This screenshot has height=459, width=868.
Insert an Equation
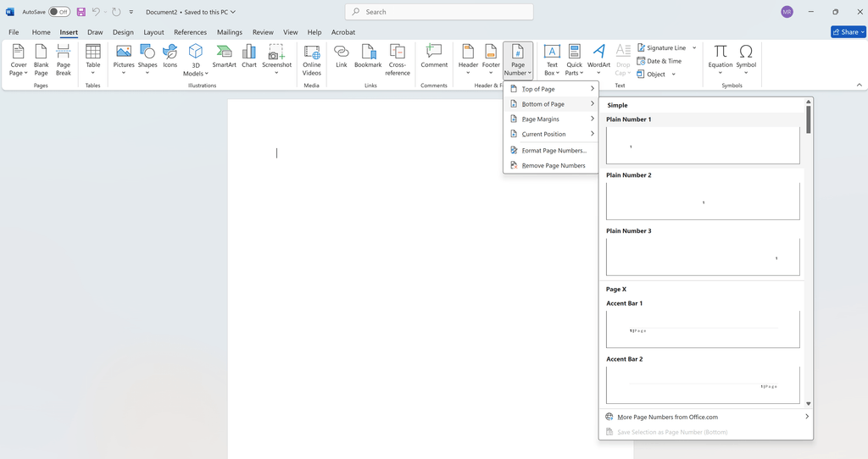[x=721, y=60]
